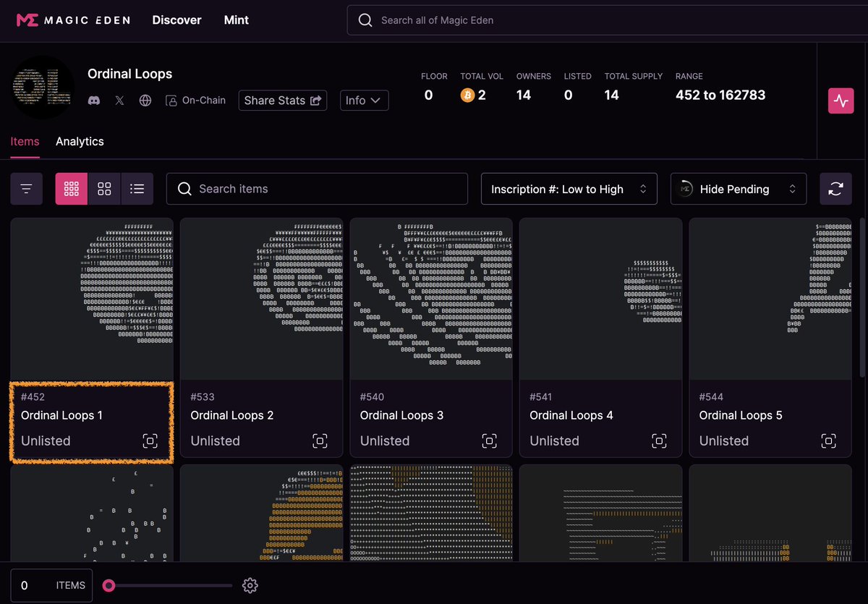
Task: Open the Ordinal Loops 4 artwork thumbnail
Action: pos(600,299)
